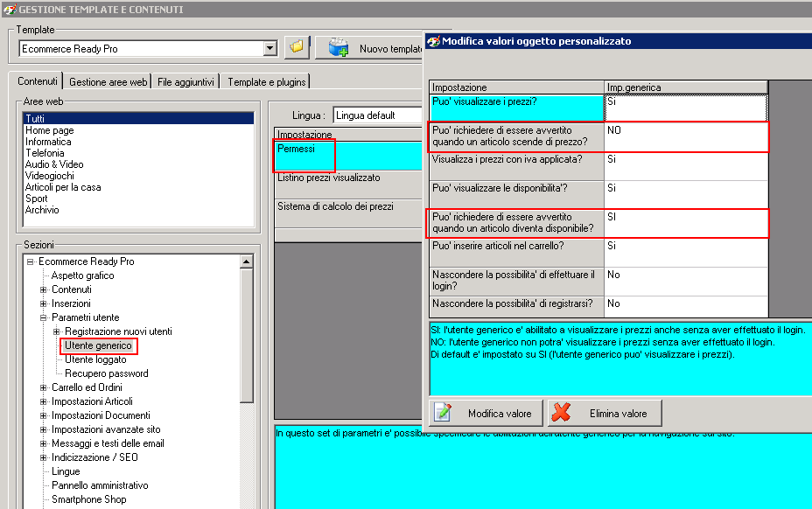
Task: Open the Template combo box dropdown arrow
Action: click(x=269, y=48)
